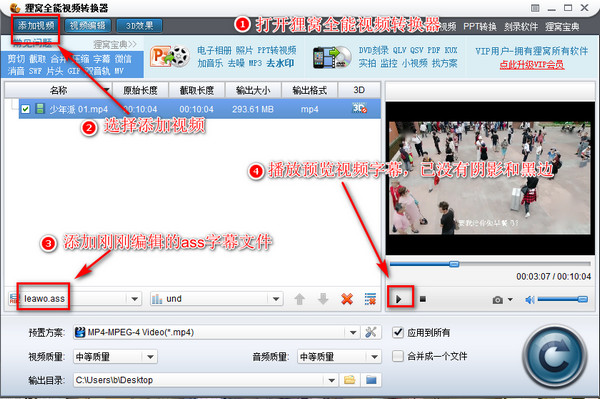Click the 输出格式 column header
The width and height of the screenshot is (600, 399).
pyautogui.click(x=310, y=90)
